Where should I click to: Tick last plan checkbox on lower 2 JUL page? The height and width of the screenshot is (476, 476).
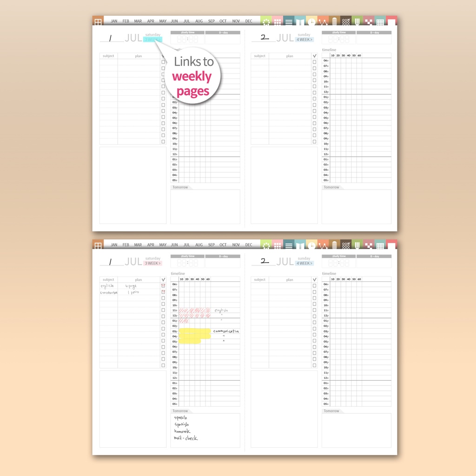pos(315,365)
